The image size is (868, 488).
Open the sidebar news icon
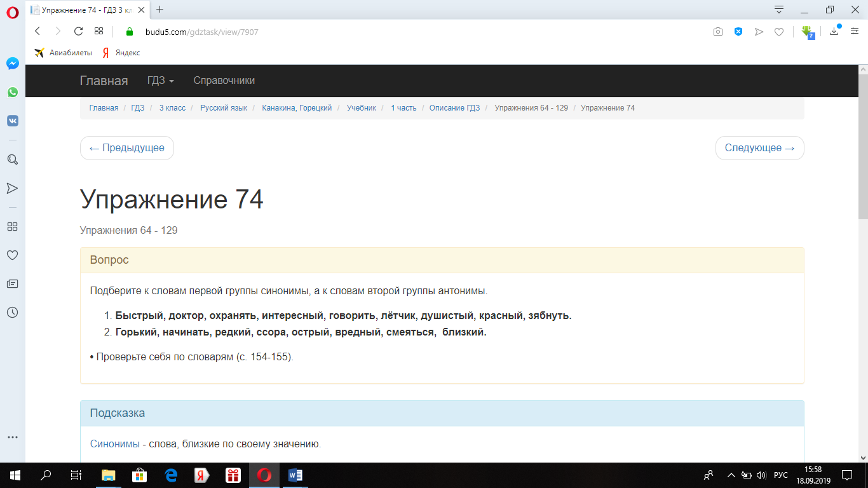click(12, 283)
